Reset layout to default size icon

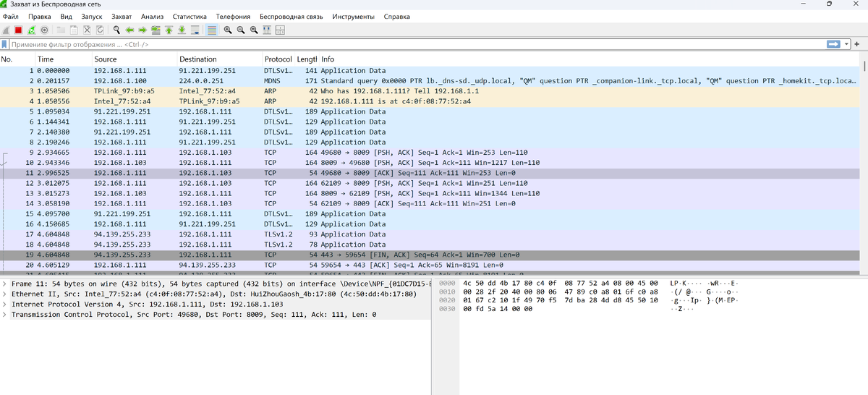pos(280,30)
